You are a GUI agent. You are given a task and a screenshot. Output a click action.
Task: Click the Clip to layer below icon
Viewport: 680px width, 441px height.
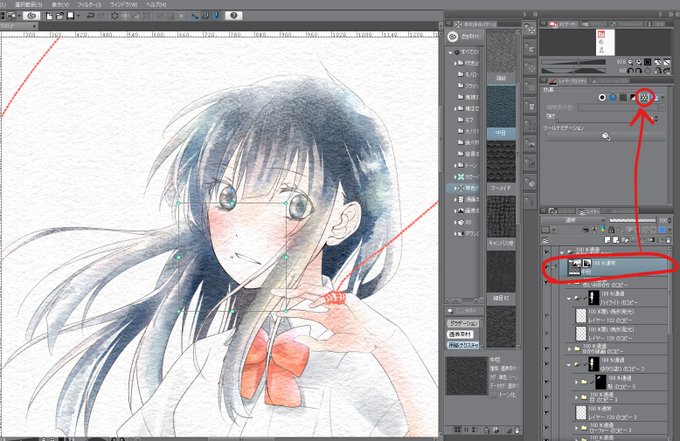click(x=586, y=229)
